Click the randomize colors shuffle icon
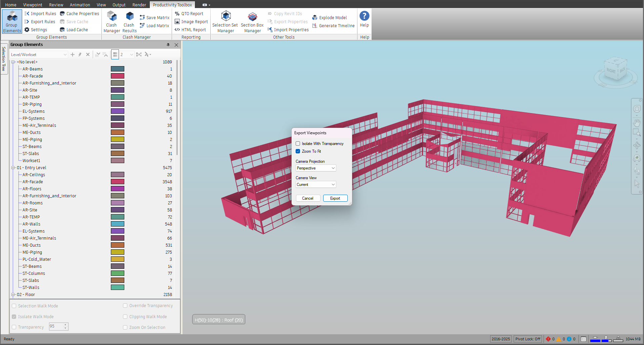 (x=139, y=54)
